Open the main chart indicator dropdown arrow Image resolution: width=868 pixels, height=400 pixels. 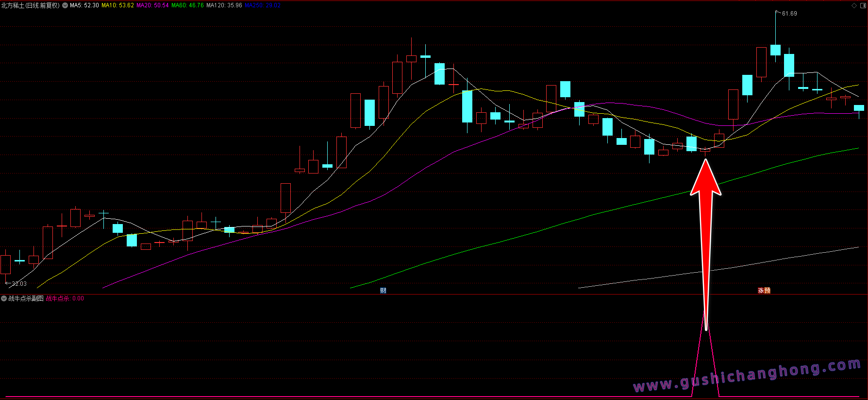pos(65,5)
